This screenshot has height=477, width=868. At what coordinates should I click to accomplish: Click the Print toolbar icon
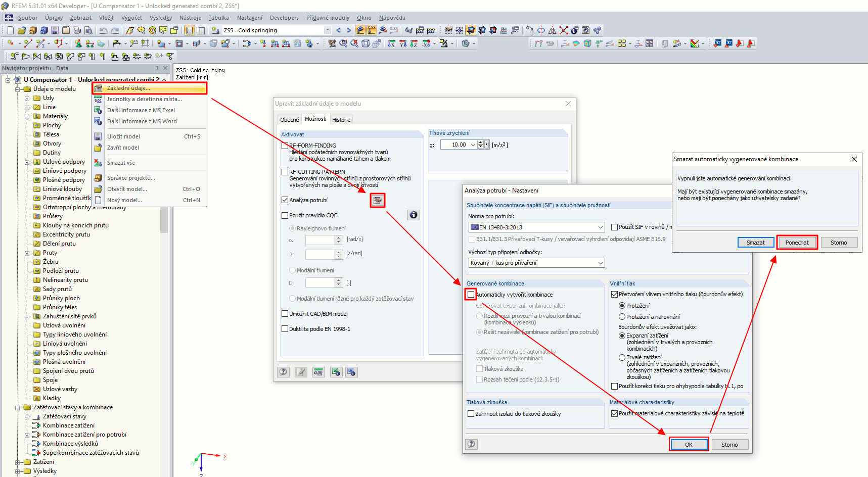77,30
